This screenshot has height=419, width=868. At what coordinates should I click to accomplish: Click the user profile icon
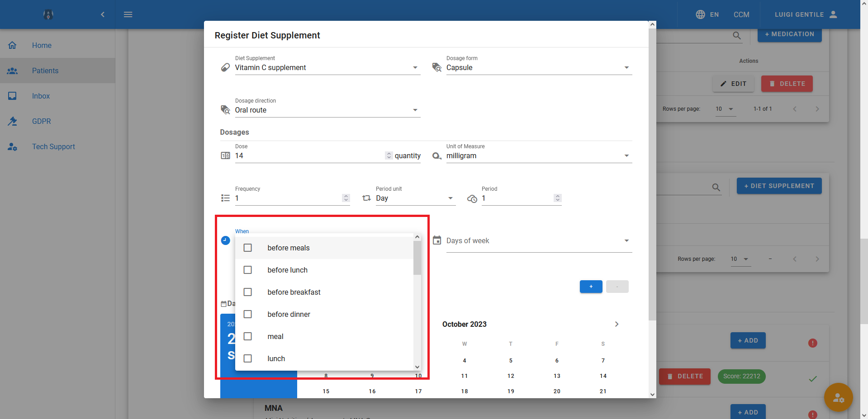point(833,14)
